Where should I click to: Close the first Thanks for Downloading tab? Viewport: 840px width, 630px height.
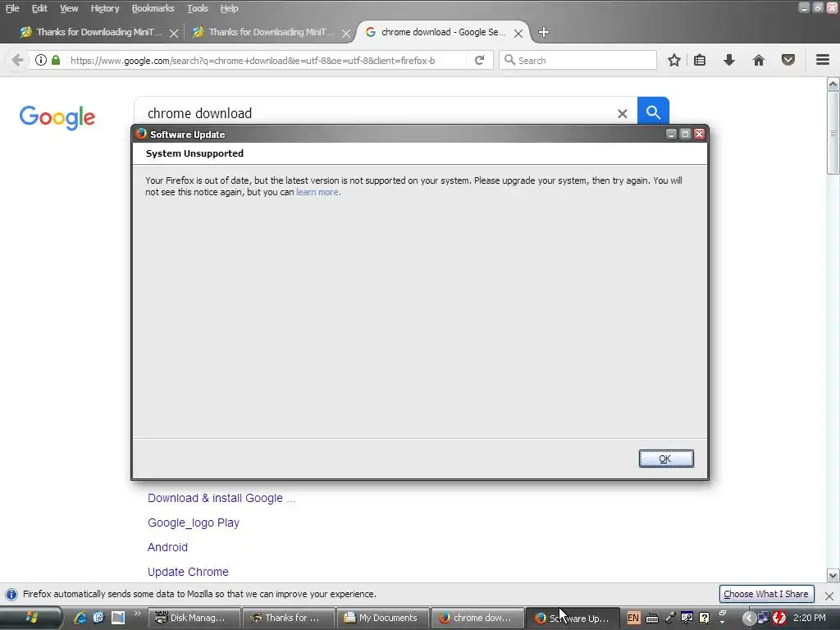coord(174,33)
